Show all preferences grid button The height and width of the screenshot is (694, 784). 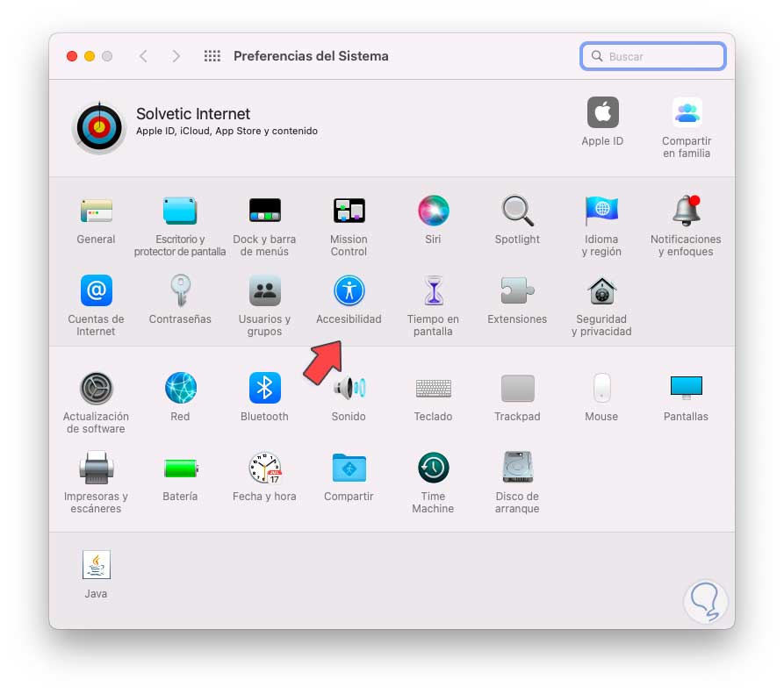212,56
